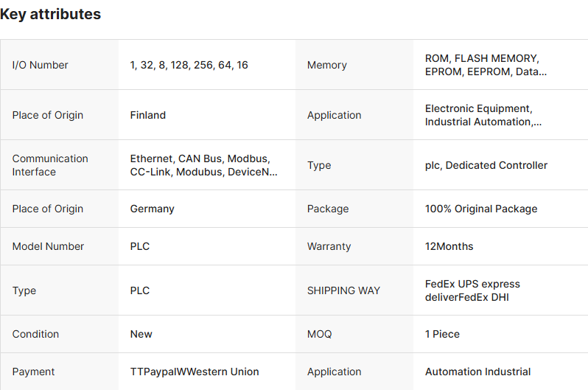588x390 pixels.
Task: Select the Communication Interface label
Action: tap(50, 165)
